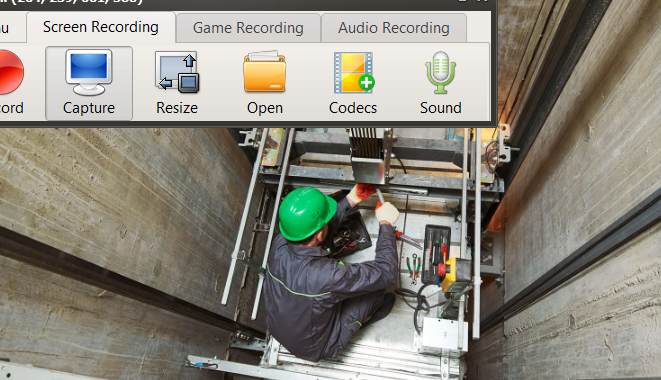Click the Sound microphone icon
The image size is (661, 380).
441,72
